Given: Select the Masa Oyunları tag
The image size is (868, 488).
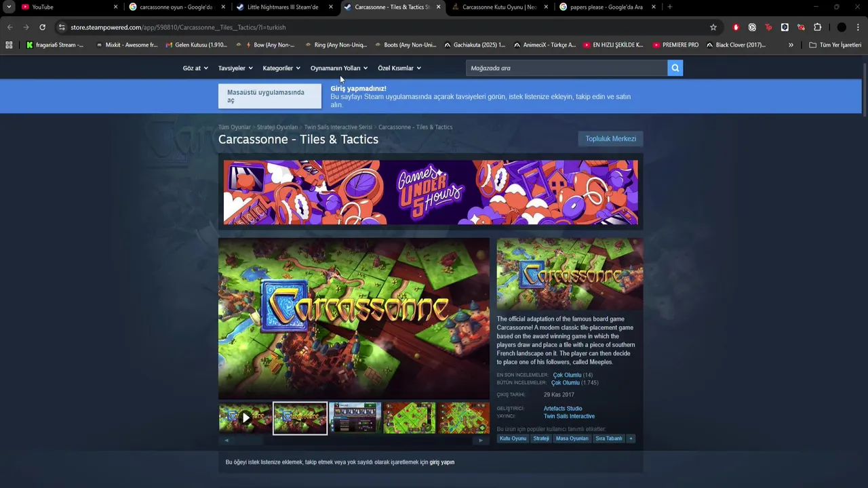Looking at the screenshot, I should pyautogui.click(x=572, y=439).
